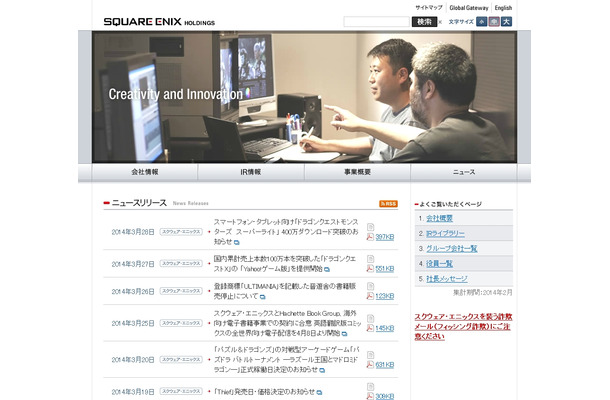Select the date 2014年3月28日
Viewport: 610px width, 400px height.
(x=133, y=232)
